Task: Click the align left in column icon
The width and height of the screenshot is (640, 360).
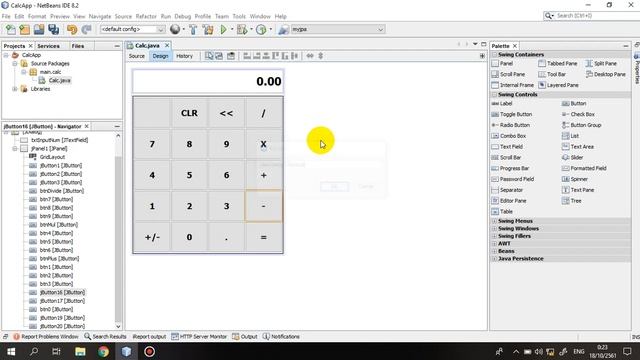Action: 247,56
